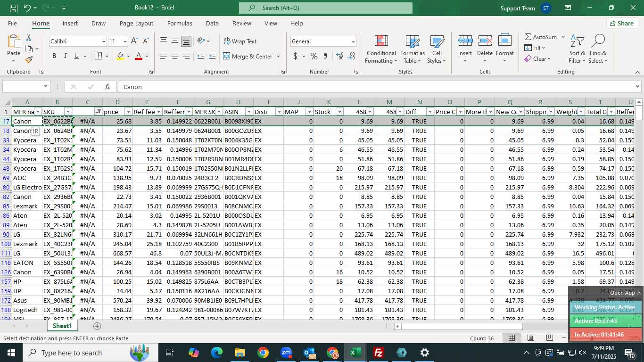Open filter dropdown for MFR name column

point(38,112)
